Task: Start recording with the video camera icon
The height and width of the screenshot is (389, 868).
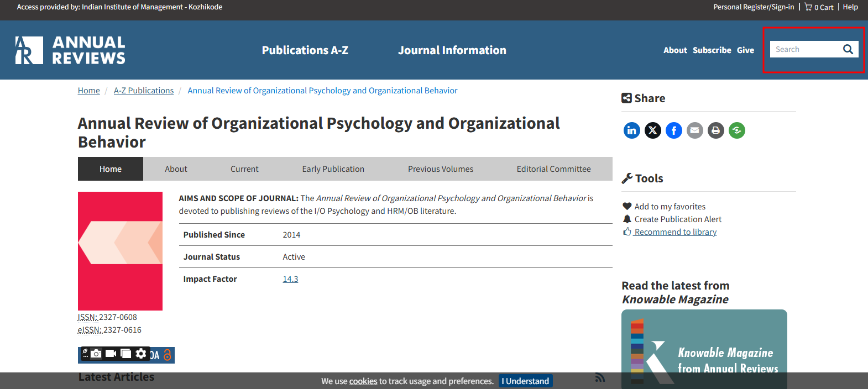Action: [111, 354]
